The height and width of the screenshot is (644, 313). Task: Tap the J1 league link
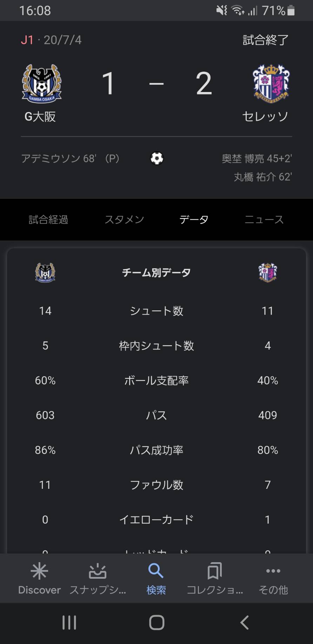click(27, 40)
